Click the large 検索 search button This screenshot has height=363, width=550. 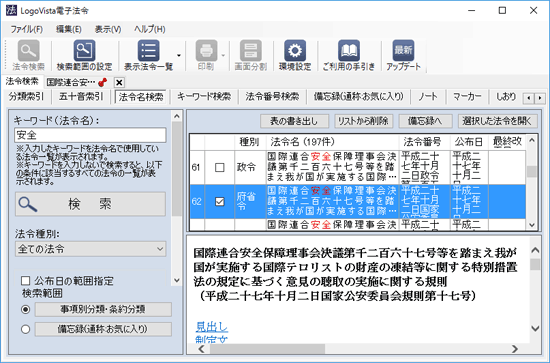[x=90, y=204]
